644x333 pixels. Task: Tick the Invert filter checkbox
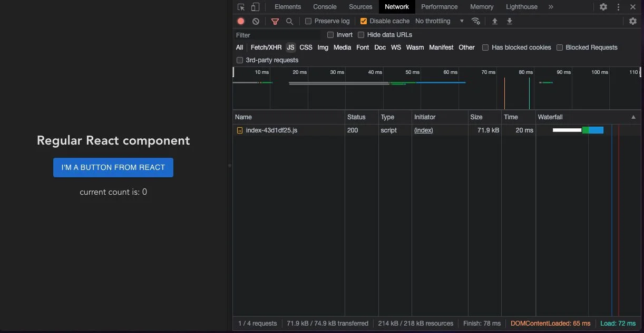[x=330, y=35]
